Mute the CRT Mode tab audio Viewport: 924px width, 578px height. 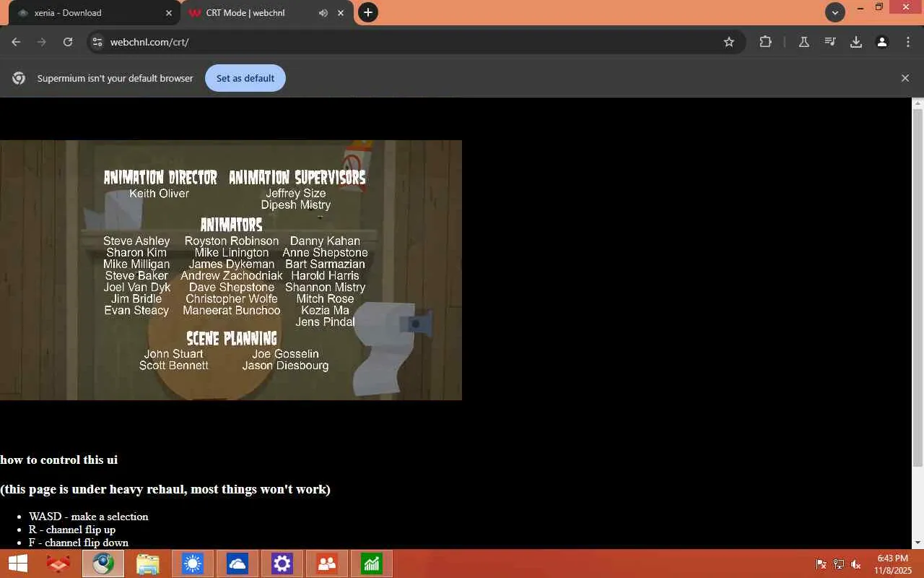pyautogui.click(x=323, y=13)
